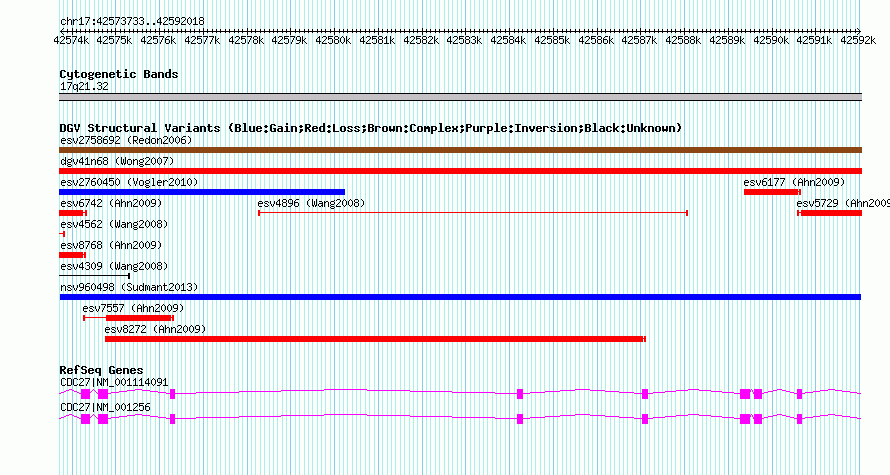Select the 17q21.32 band label
This screenshot has width=890, height=475.
point(84,86)
